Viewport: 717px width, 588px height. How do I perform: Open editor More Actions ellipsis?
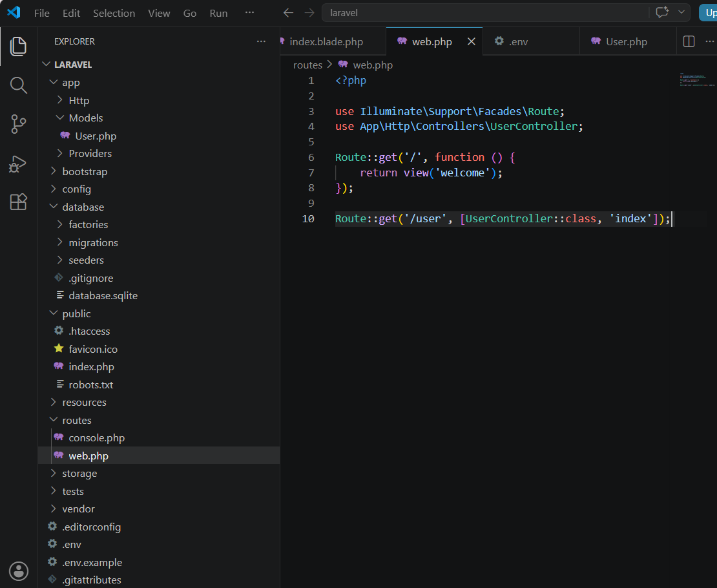pyautogui.click(x=710, y=41)
